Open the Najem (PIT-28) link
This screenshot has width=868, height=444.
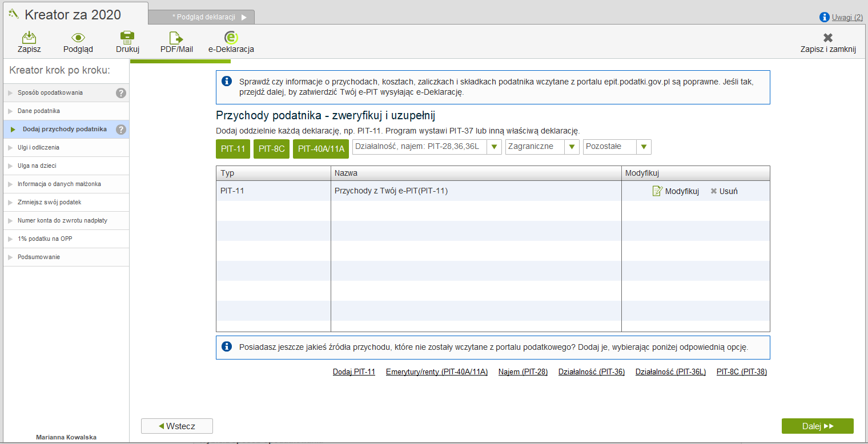[523, 372]
